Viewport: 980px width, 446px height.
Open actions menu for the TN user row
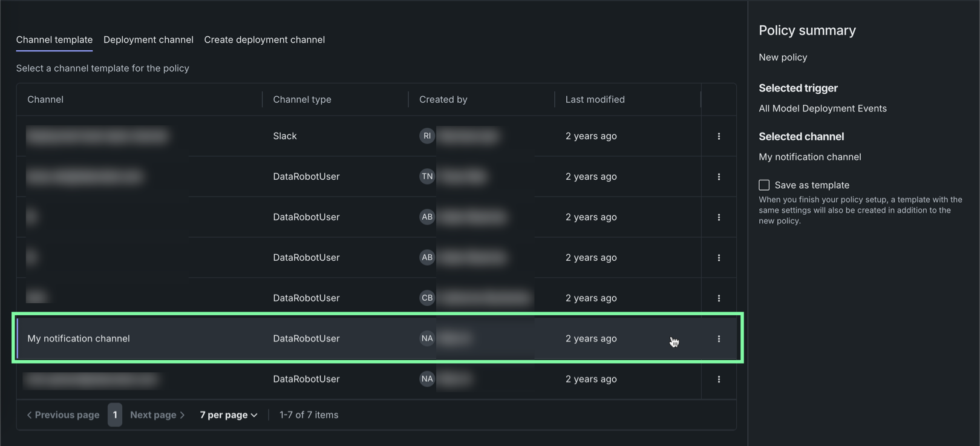point(719,177)
